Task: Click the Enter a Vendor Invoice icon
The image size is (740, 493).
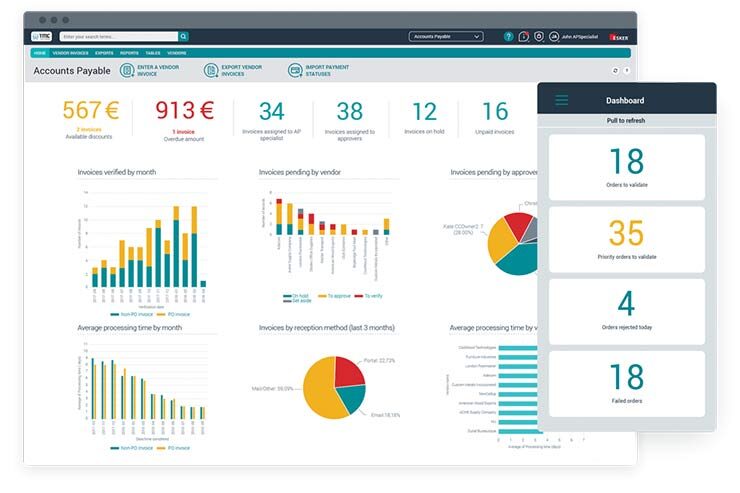Action: click(x=127, y=70)
